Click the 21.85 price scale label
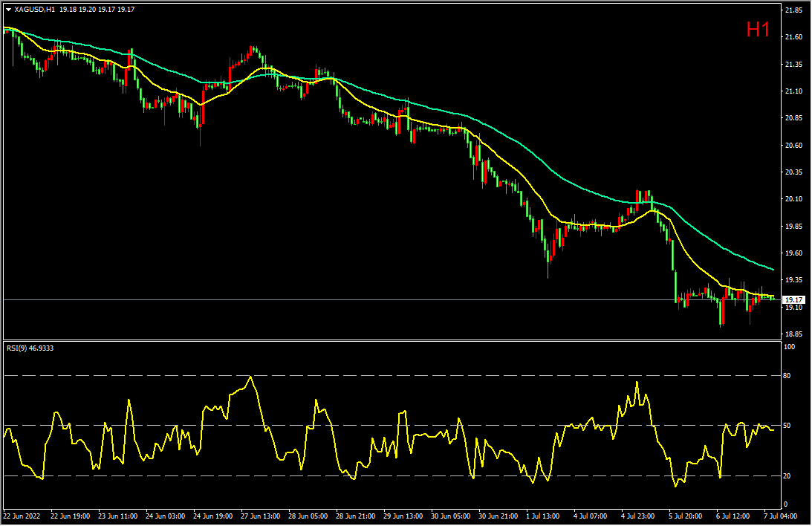This screenshot has width=812, height=526. point(793,10)
